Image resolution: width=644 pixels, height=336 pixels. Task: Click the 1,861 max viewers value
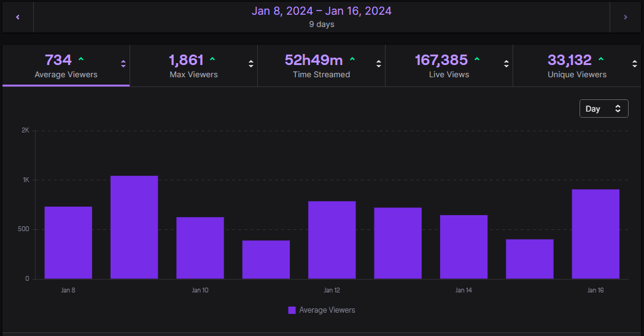click(186, 60)
